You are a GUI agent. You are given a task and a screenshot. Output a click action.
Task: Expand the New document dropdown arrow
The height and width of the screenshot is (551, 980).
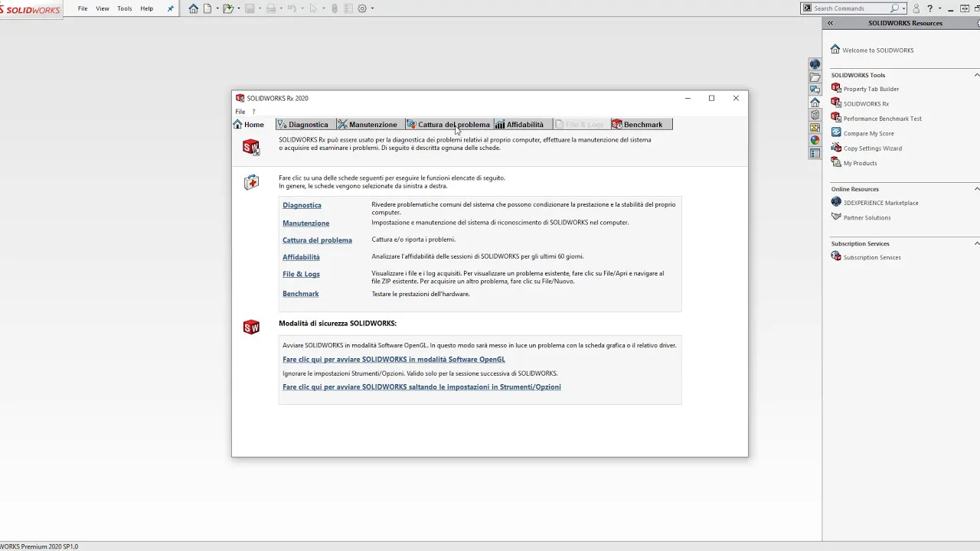coord(217,8)
